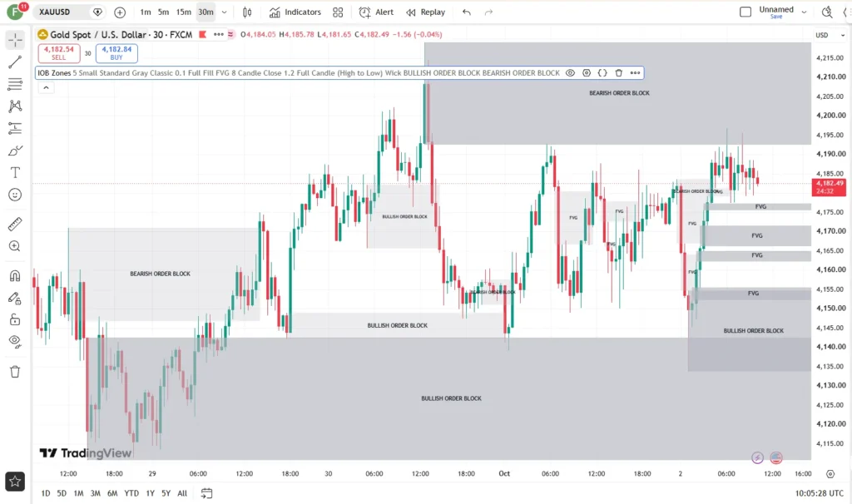
Task: Collapse the indicator legend
Action: pos(47,87)
